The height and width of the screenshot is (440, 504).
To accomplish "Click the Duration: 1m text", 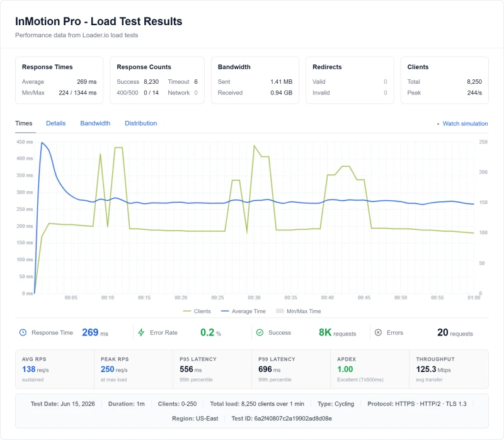I will tap(127, 403).
